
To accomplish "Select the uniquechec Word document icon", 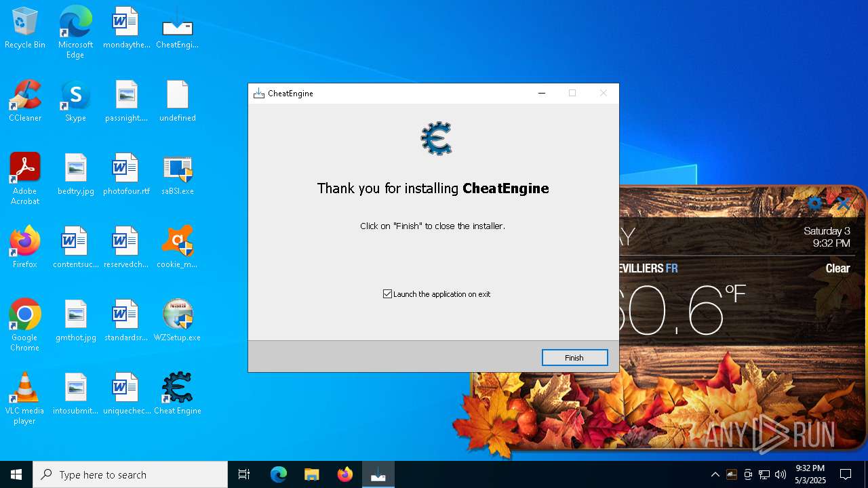I will (x=126, y=394).
